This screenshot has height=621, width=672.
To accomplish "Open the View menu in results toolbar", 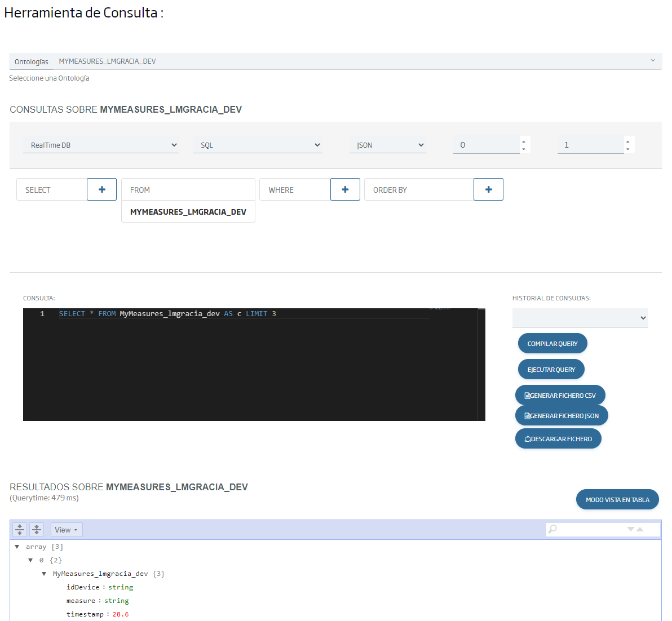I will point(66,529).
